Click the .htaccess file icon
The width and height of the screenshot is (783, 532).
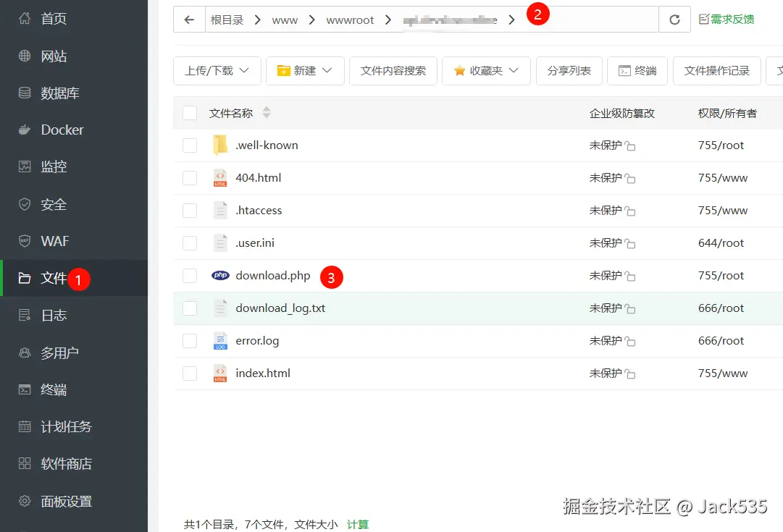tap(220, 211)
